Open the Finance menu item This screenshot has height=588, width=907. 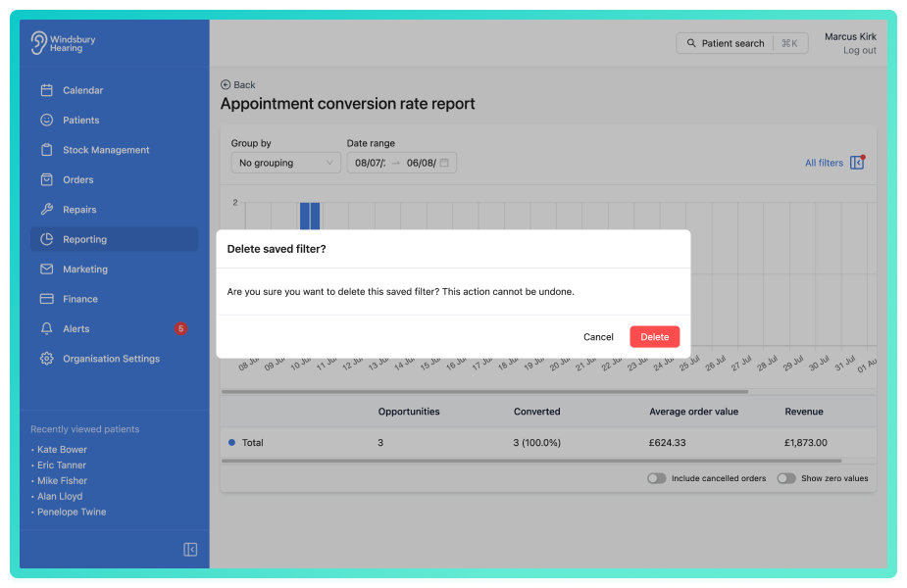115,299
